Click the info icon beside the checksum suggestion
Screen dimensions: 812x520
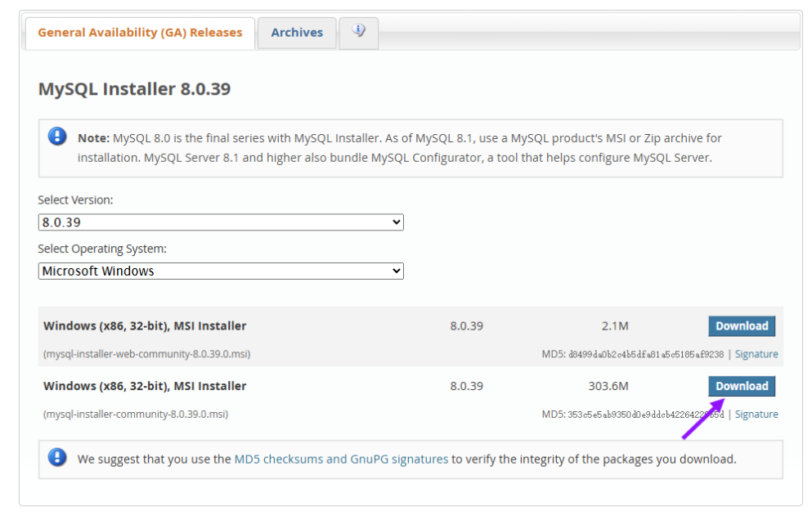(x=57, y=458)
